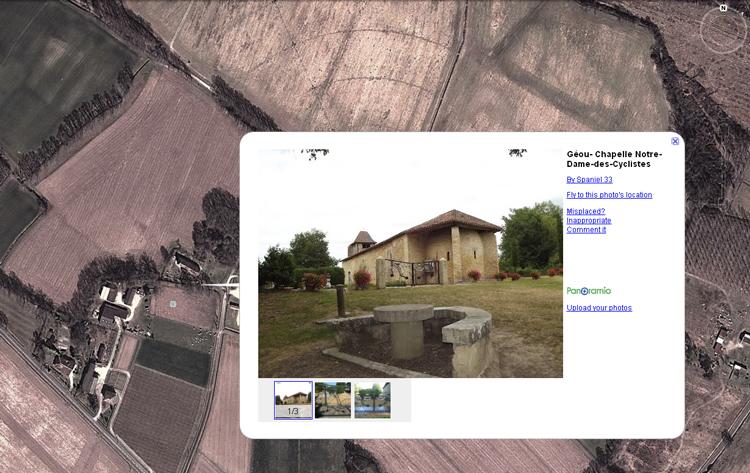Viewport: 750px width, 473px height.
Task: Click the compass 'N' north marker
Action: (x=723, y=8)
